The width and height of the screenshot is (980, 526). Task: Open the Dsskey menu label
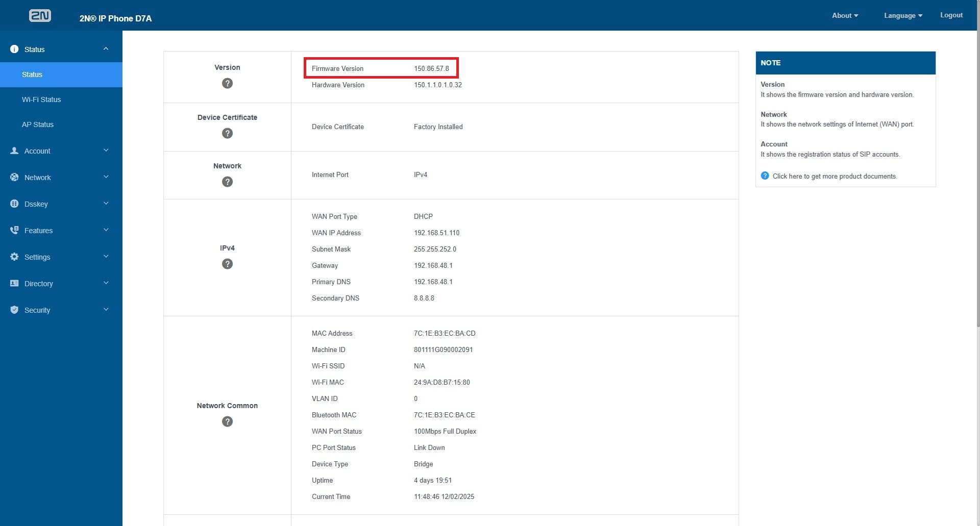[x=36, y=204]
